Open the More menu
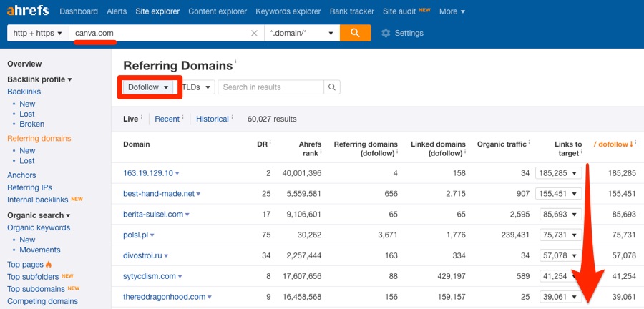 [x=452, y=11]
